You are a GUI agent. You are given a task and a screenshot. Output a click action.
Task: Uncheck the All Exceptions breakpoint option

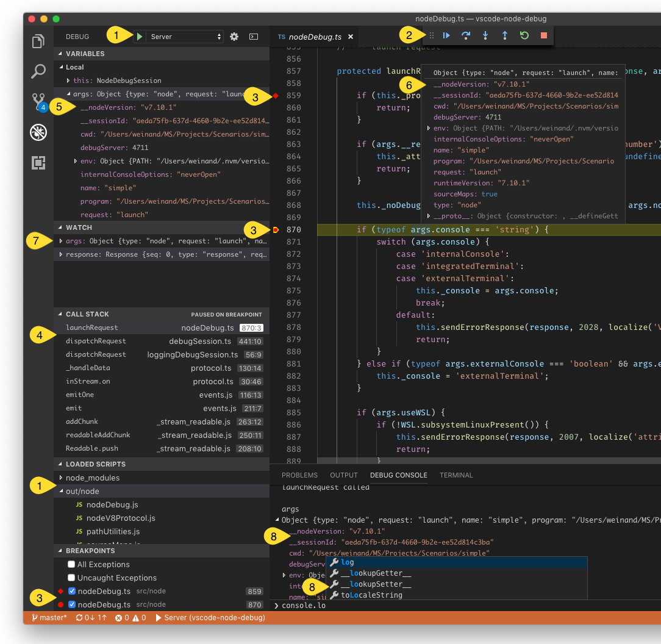tap(71, 565)
